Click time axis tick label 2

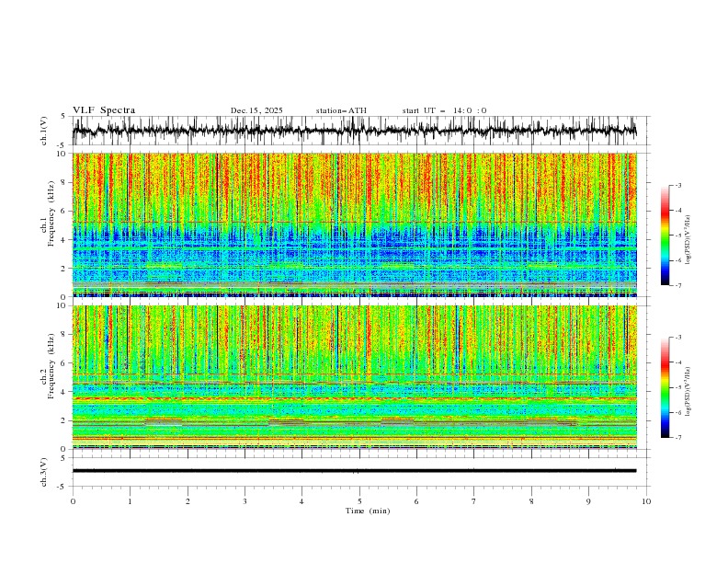(188, 501)
